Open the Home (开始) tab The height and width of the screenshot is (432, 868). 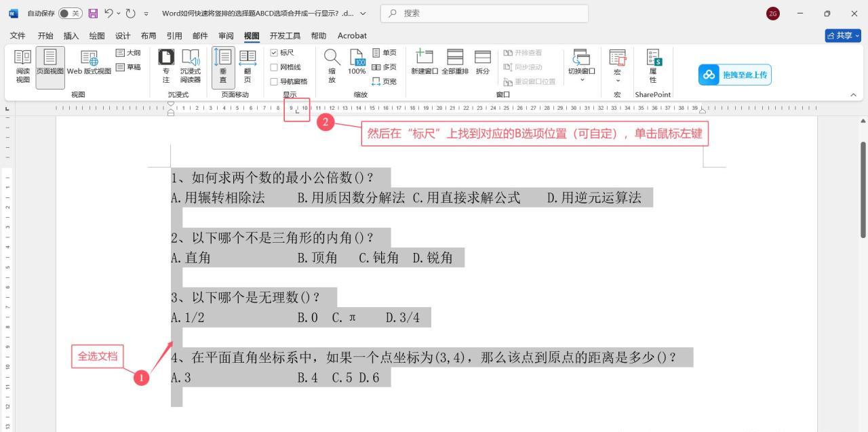click(45, 36)
